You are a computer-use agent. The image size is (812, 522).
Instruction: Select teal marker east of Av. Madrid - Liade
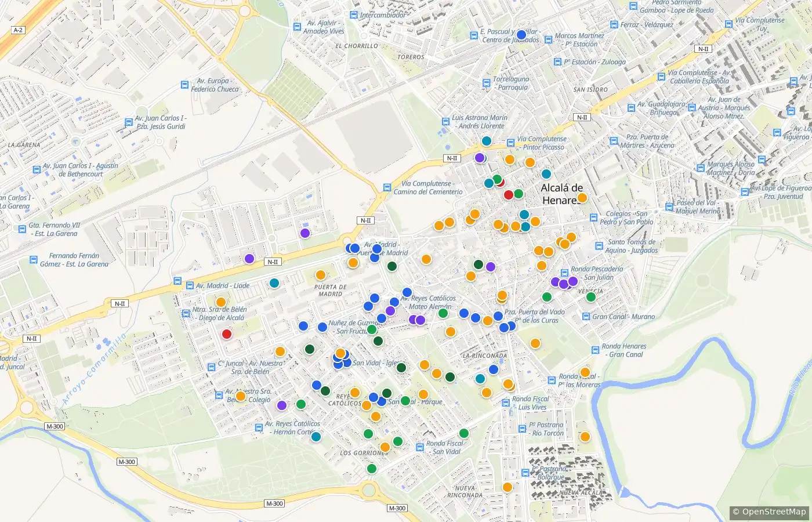pos(274,283)
